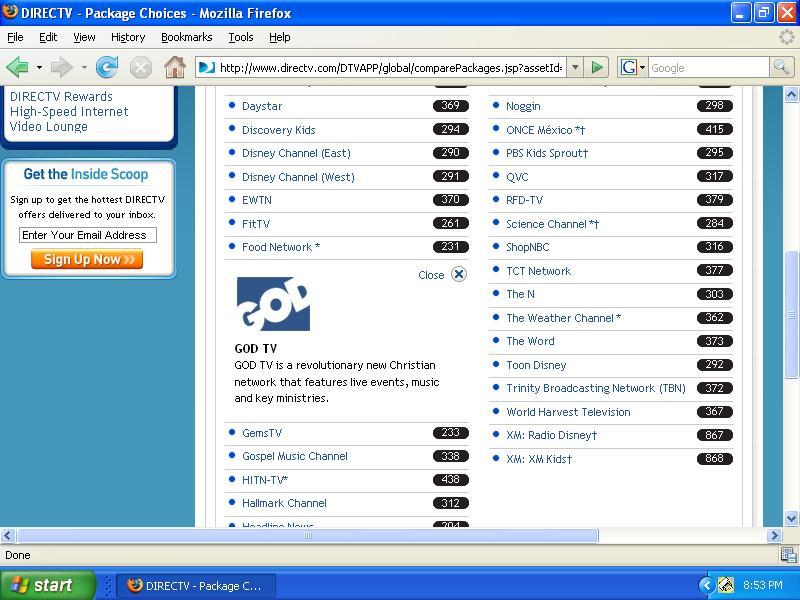Click the Food Network channel link
The width and height of the screenshot is (800, 600).
point(281,247)
